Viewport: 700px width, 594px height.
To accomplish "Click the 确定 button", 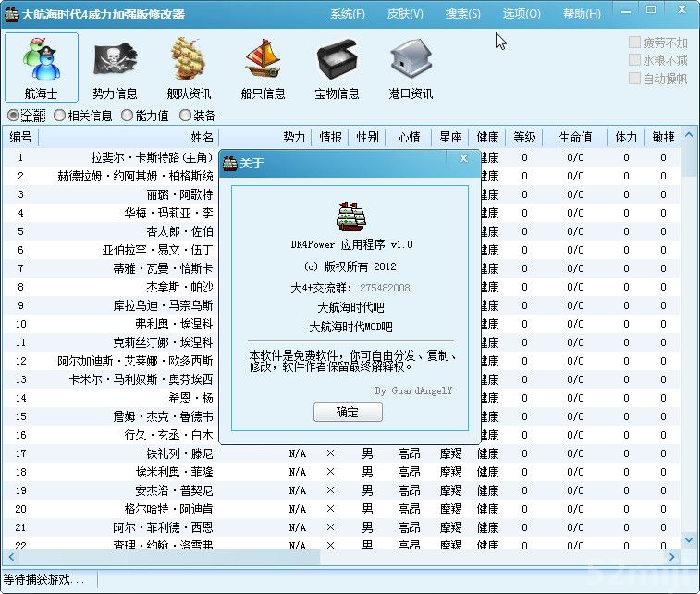I will pyautogui.click(x=348, y=413).
